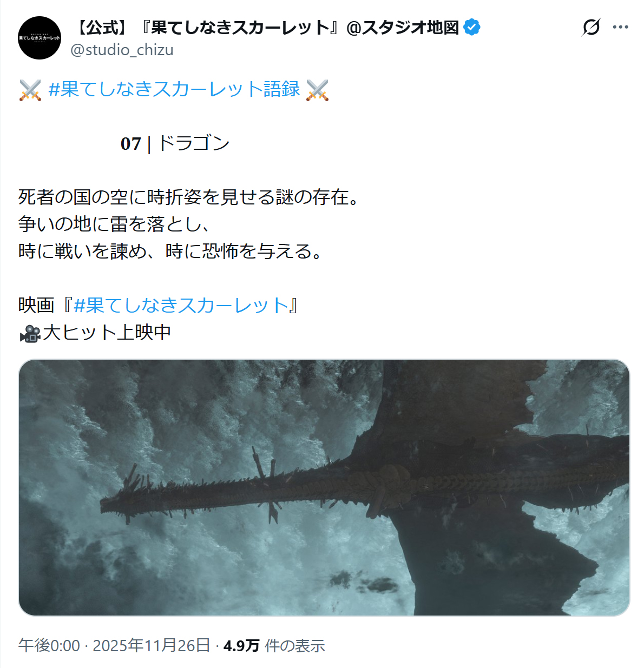The height and width of the screenshot is (668, 644).
Task: Enlarge the dragon image attachment
Action: [324, 487]
